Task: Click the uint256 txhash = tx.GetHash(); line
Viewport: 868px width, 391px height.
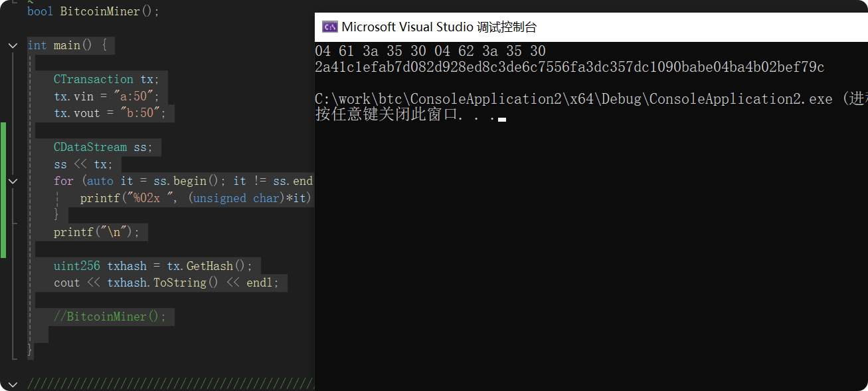Action: point(153,266)
